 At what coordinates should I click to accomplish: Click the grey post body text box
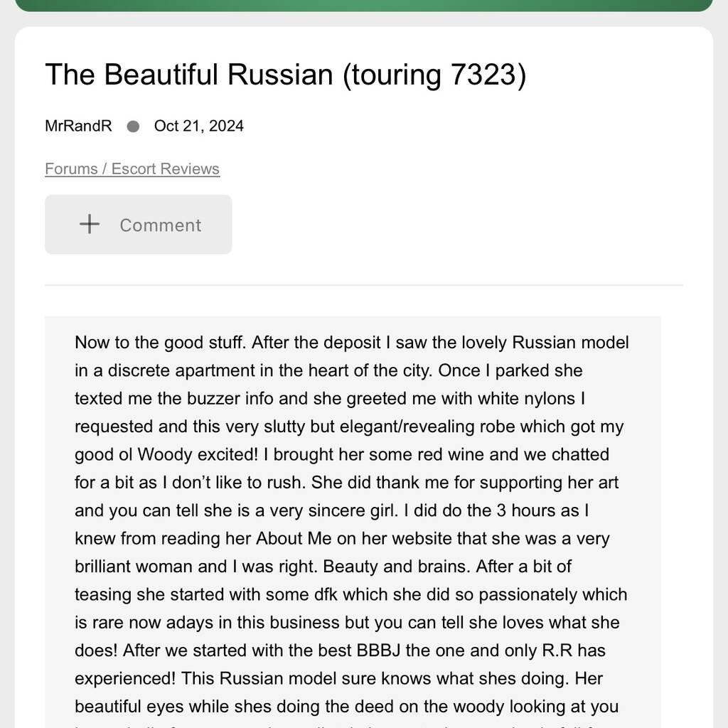(x=353, y=522)
